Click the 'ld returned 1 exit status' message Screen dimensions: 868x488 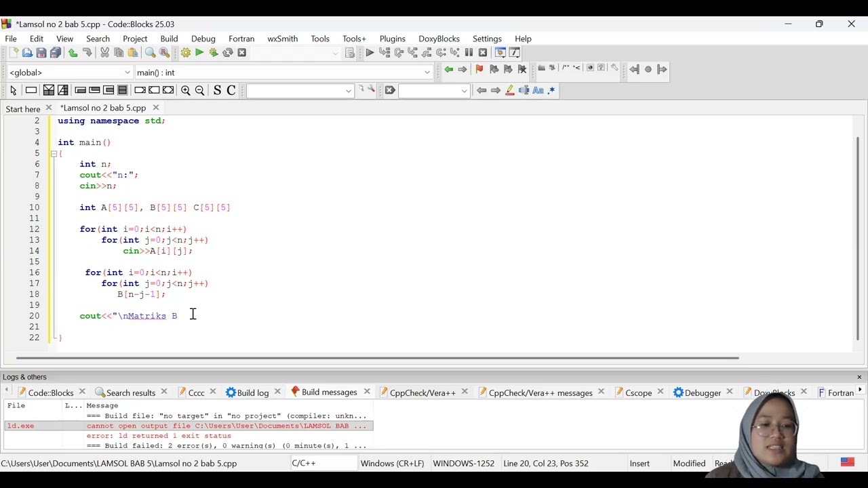(159, 436)
